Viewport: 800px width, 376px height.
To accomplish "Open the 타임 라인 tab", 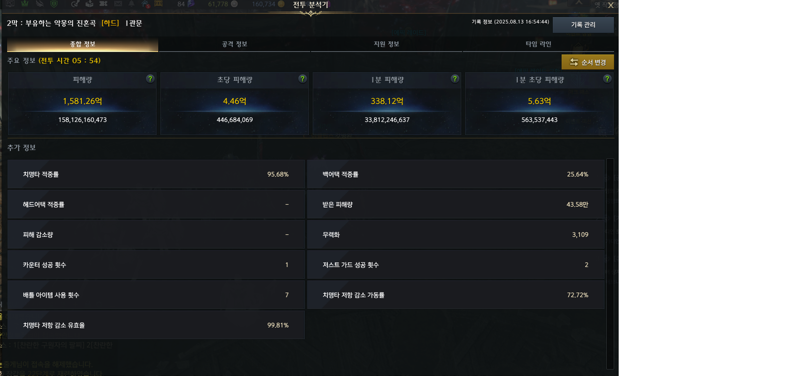I will pos(538,44).
